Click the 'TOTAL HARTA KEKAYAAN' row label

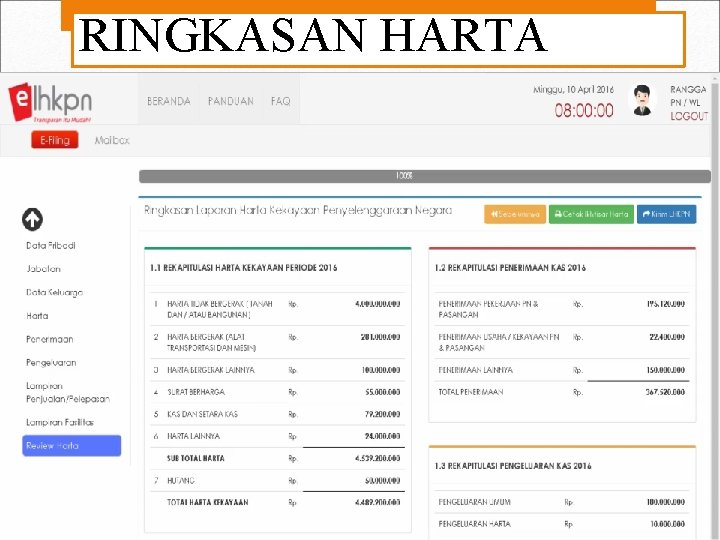pos(208,502)
